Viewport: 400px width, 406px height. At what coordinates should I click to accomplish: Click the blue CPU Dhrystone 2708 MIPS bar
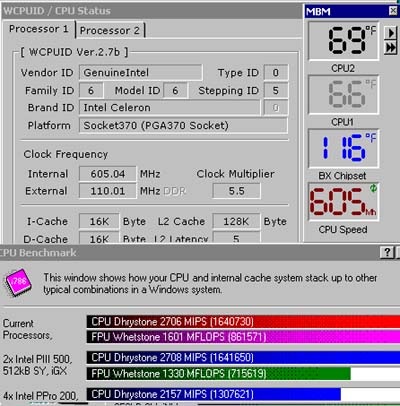243,358
